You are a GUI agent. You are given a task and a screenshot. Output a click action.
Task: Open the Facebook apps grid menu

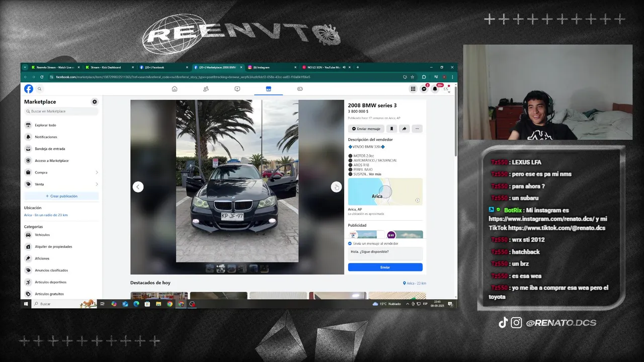[413, 89]
